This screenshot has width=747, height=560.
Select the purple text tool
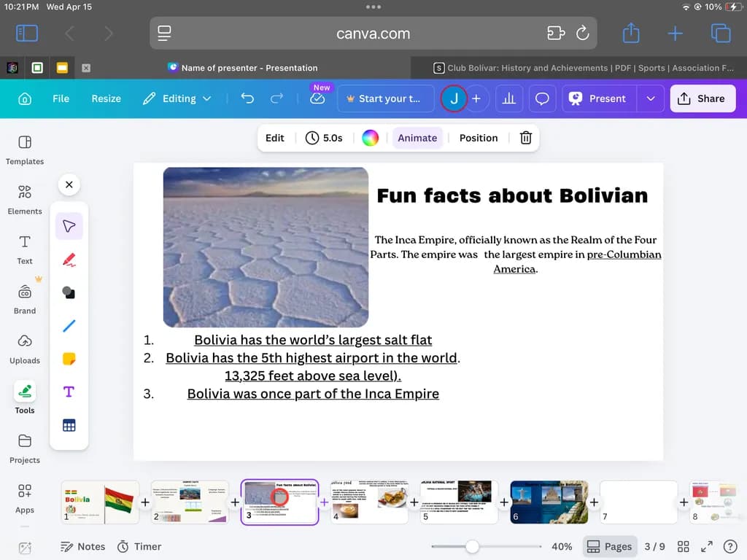(x=69, y=392)
